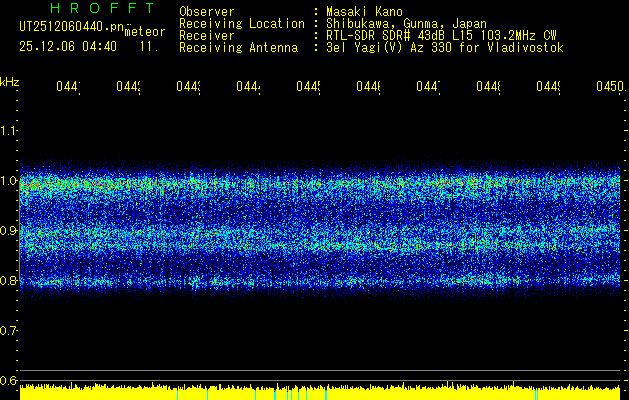Select the Receiving Antenna label
Viewport: 629px width, 400px height.
click(x=238, y=48)
